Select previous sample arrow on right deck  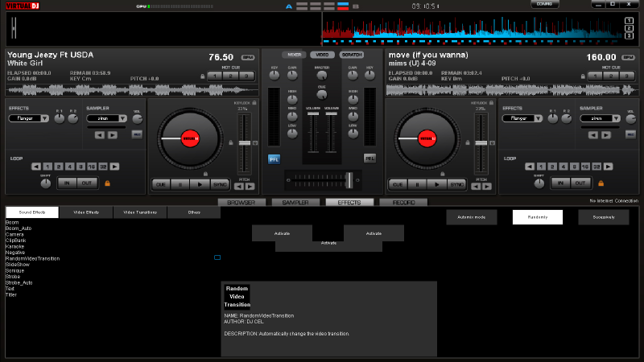pos(593,134)
